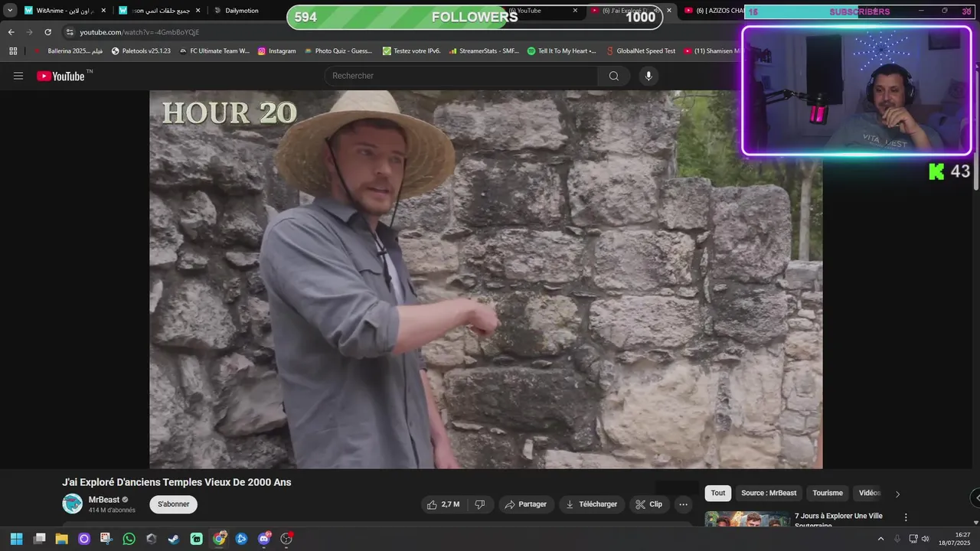
Task: Show more filter chips with right chevron
Action: click(897, 494)
